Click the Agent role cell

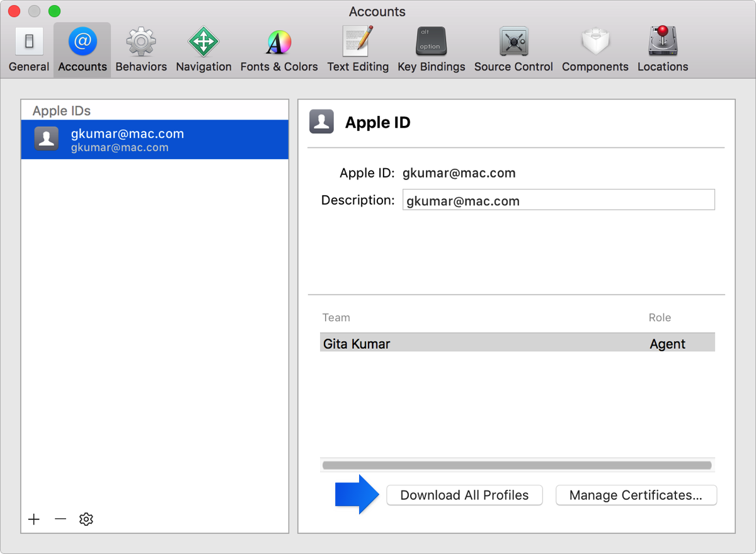[x=668, y=344]
